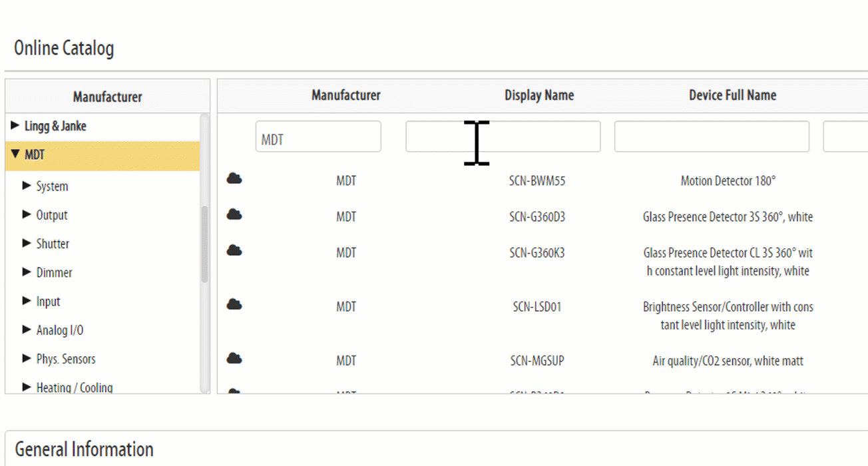Image resolution: width=868 pixels, height=466 pixels.
Task: Select the Shutter tree item
Action: 53,244
